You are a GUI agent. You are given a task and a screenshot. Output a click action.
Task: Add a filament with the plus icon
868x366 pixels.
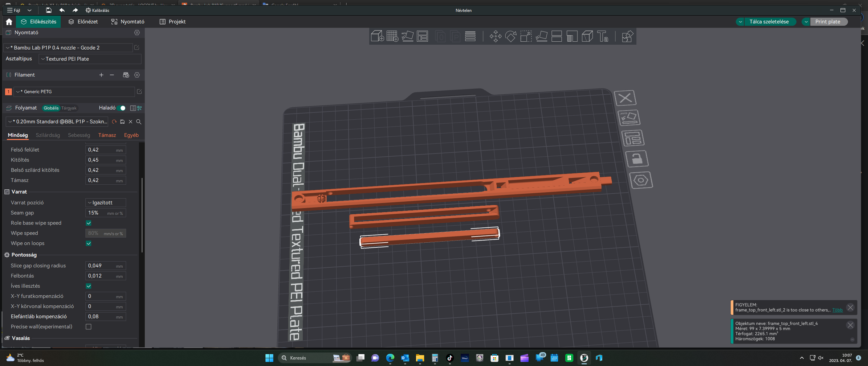tap(101, 75)
